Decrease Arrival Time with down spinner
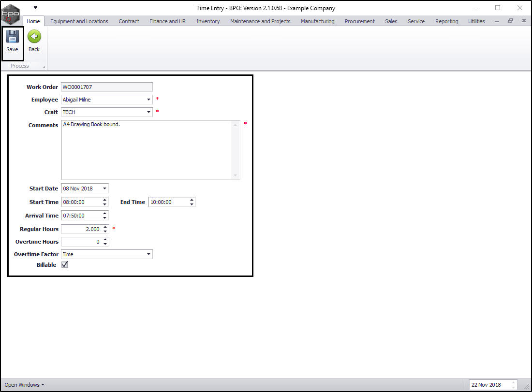Screen dimensions: 532x392 105,218
